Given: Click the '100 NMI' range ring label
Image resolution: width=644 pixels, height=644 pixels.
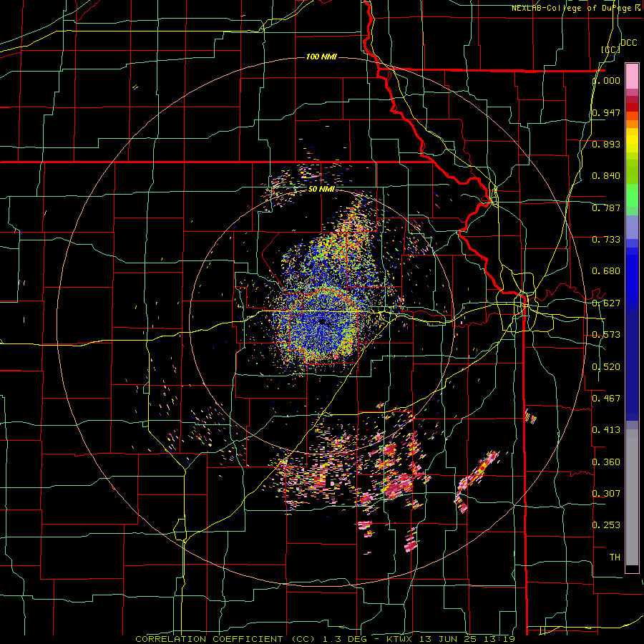Looking at the screenshot, I should point(321,57).
